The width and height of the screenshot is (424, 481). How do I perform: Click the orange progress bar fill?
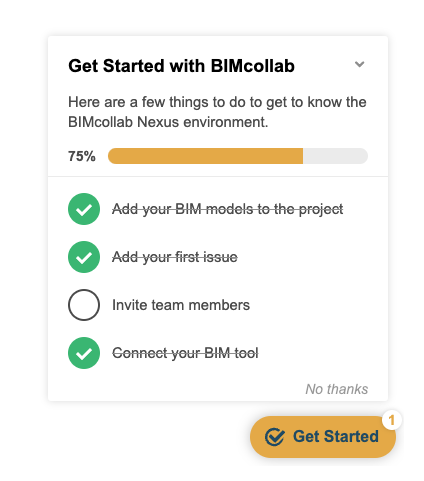[x=205, y=156]
